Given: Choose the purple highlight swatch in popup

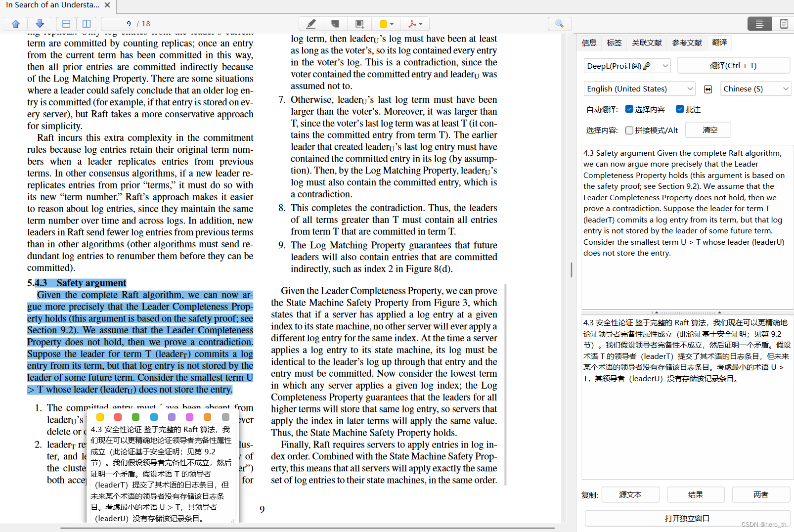Looking at the screenshot, I should [x=172, y=417].
